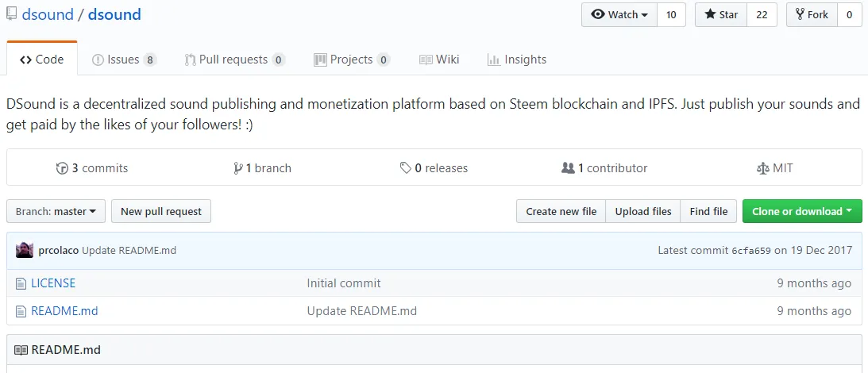Click the README.md heading text
The image size is (868, 373).
(x=66, y=350)
